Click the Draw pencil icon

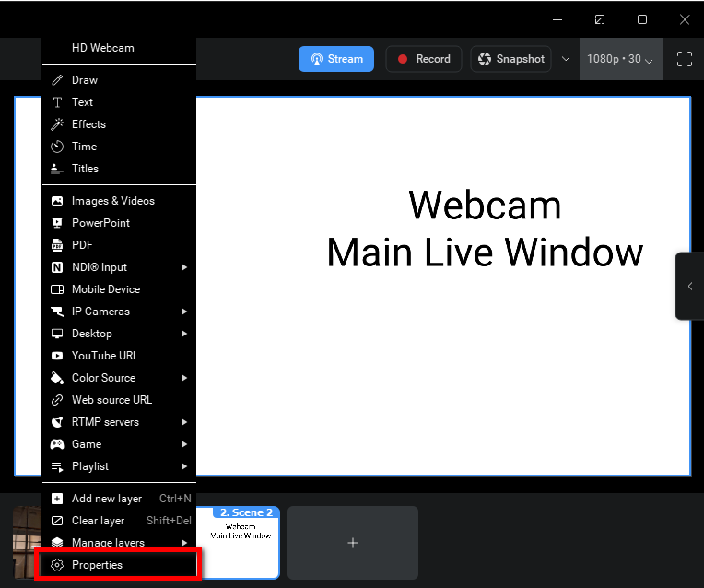[x=57, y=80]
